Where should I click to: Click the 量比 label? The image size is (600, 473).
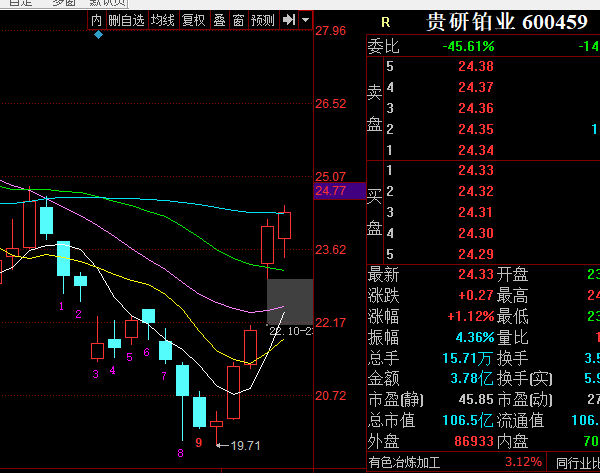tap(512, 338)
